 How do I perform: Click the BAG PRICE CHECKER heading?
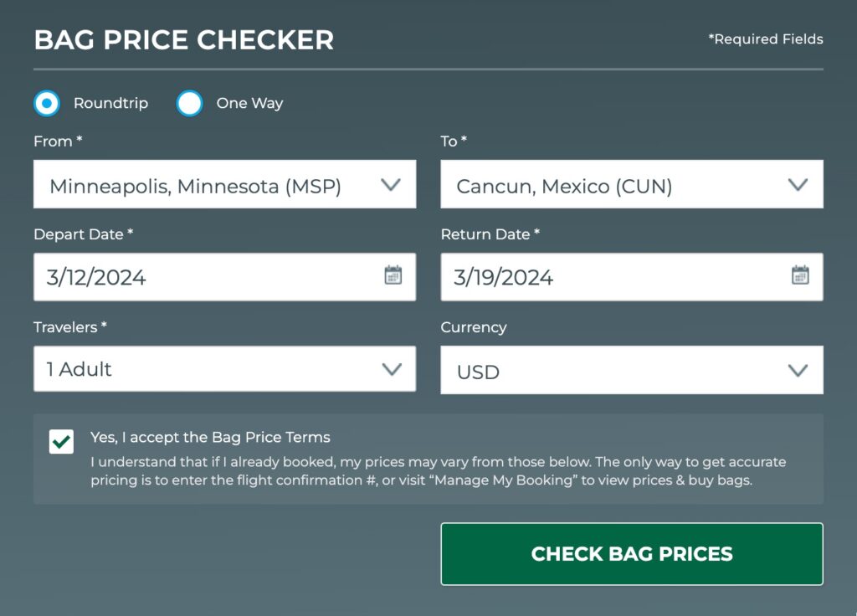(183, 39)
